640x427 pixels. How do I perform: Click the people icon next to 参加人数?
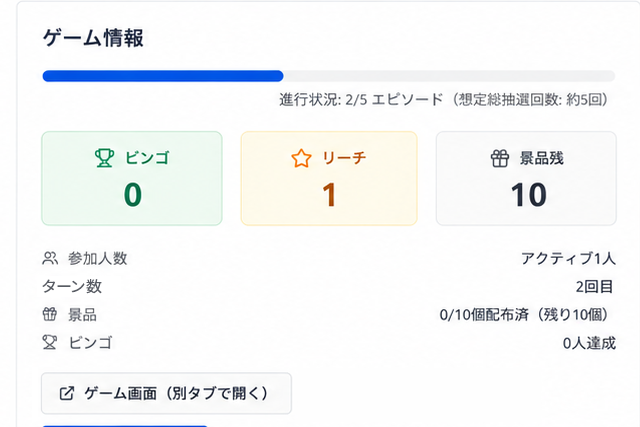(50, 258)
